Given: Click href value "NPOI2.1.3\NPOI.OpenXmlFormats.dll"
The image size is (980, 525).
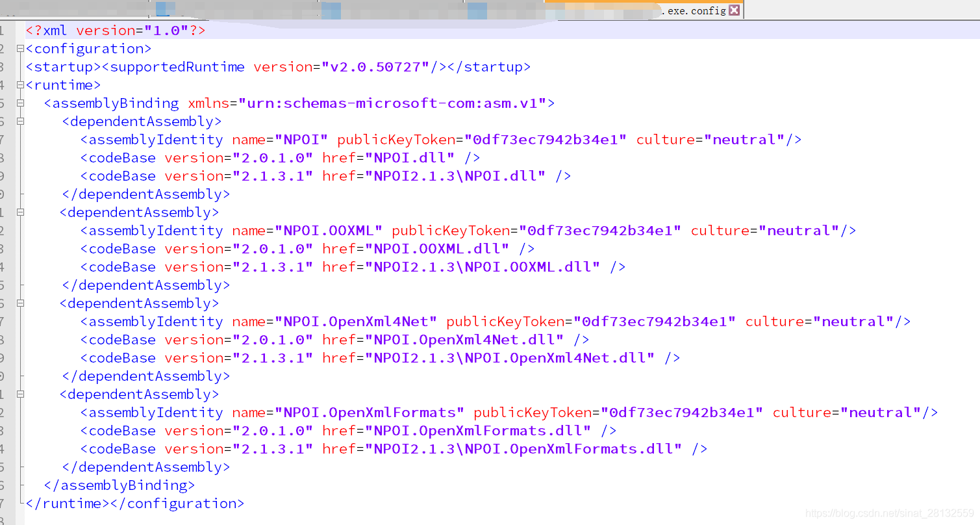Looking at the screenshot, I should pos(523,449).
